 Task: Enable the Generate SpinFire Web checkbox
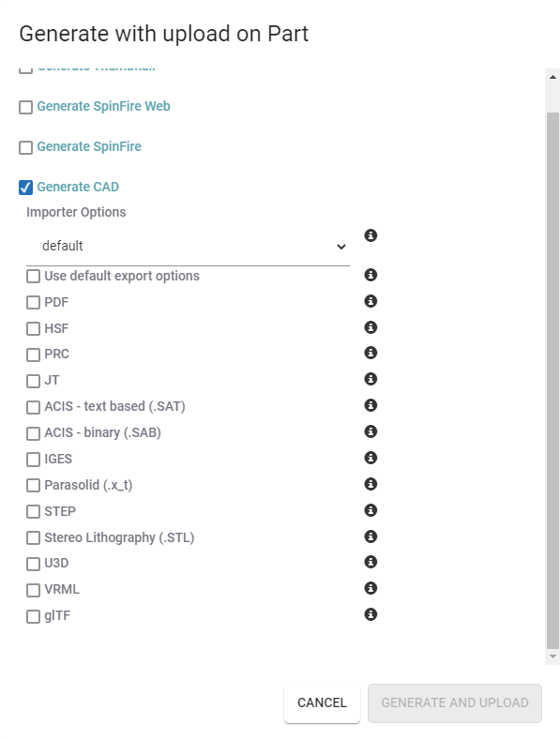click(25, 107)
